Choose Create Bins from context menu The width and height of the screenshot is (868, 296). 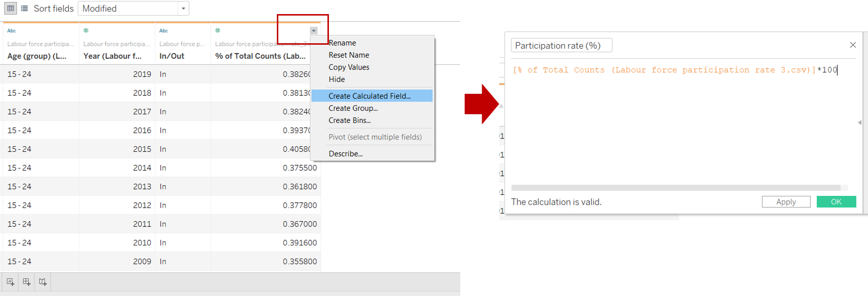pos(349,120)
